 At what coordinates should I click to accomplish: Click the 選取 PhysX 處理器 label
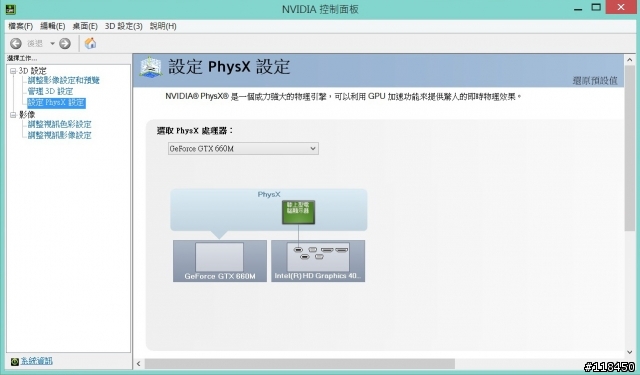click(x=195, y=131)
